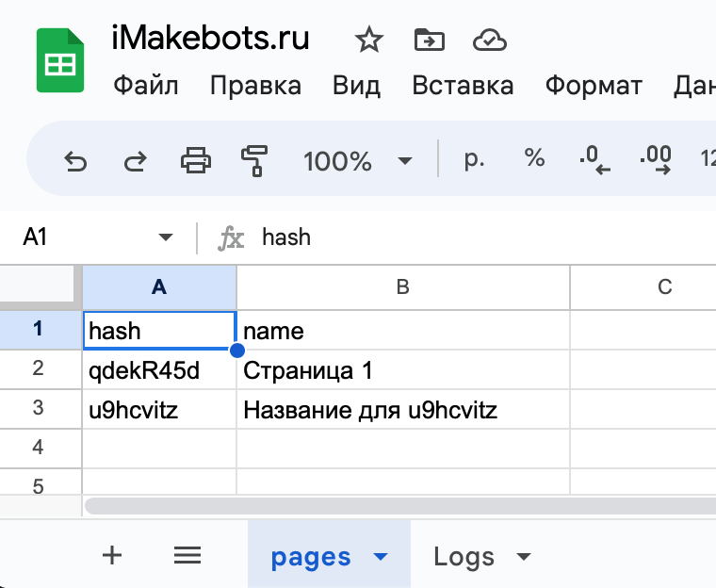Viewport: 716px width, 588px height.
Task: Star the iMakebots.ru document
Action: click(x=369, y=41)
